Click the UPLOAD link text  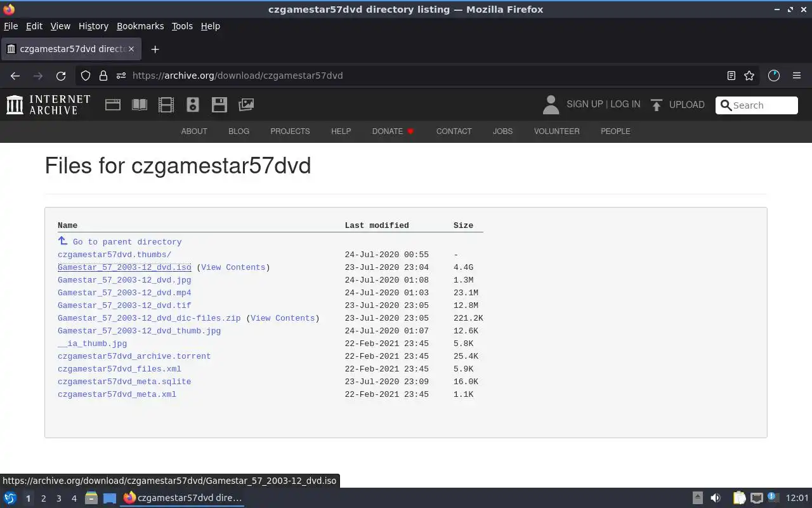click(687, 105)
